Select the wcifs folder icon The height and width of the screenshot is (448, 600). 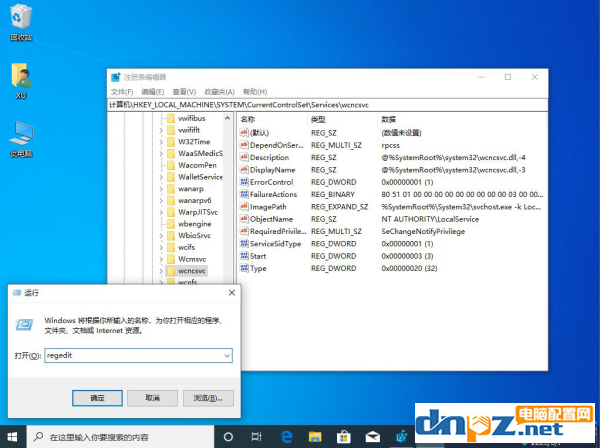171,247
